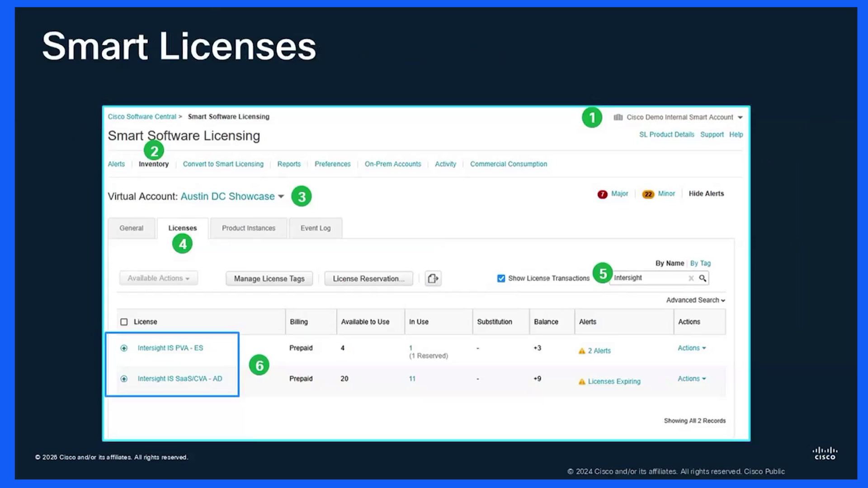The height and width of the screenshot is (488, 868).
Task: Select the Licenses tab
Action: (x=183, y=228)
